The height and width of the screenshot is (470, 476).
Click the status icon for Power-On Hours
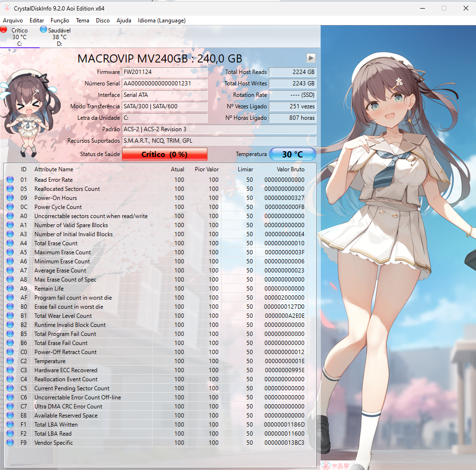pos(10,198)
